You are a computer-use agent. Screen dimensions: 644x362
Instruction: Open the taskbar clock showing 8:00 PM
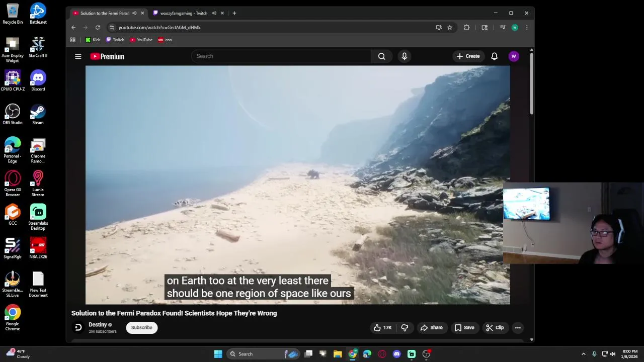point(630,354)
